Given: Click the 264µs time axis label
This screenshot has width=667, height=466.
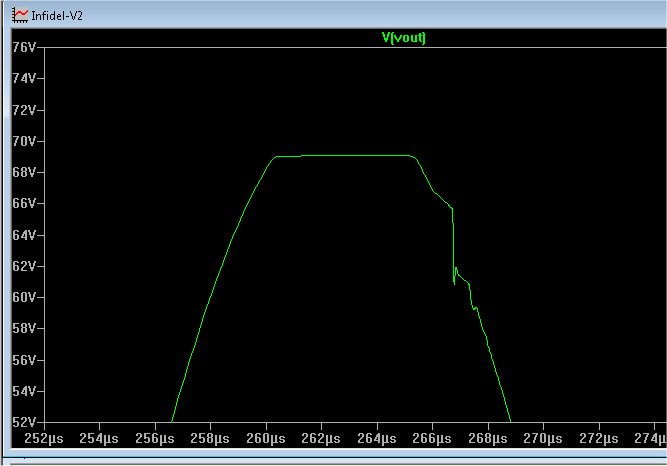Looking at the screenshot, I should (377, 438).
